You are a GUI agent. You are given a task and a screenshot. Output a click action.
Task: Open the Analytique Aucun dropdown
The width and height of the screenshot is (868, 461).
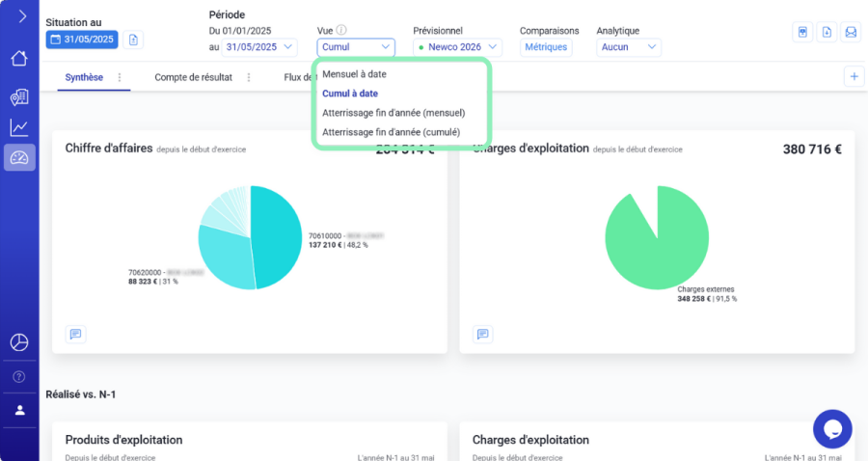[628, 47]
